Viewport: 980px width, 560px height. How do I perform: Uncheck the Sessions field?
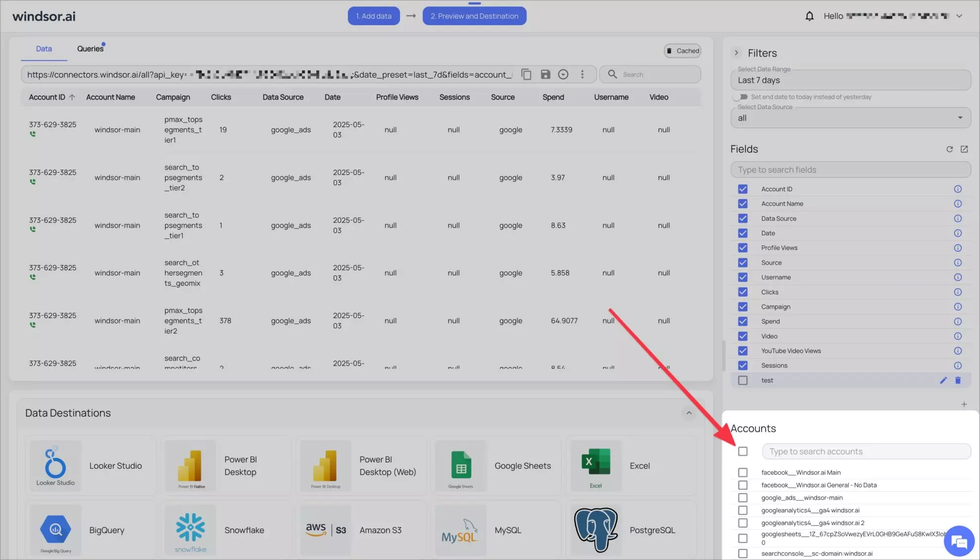742,366
